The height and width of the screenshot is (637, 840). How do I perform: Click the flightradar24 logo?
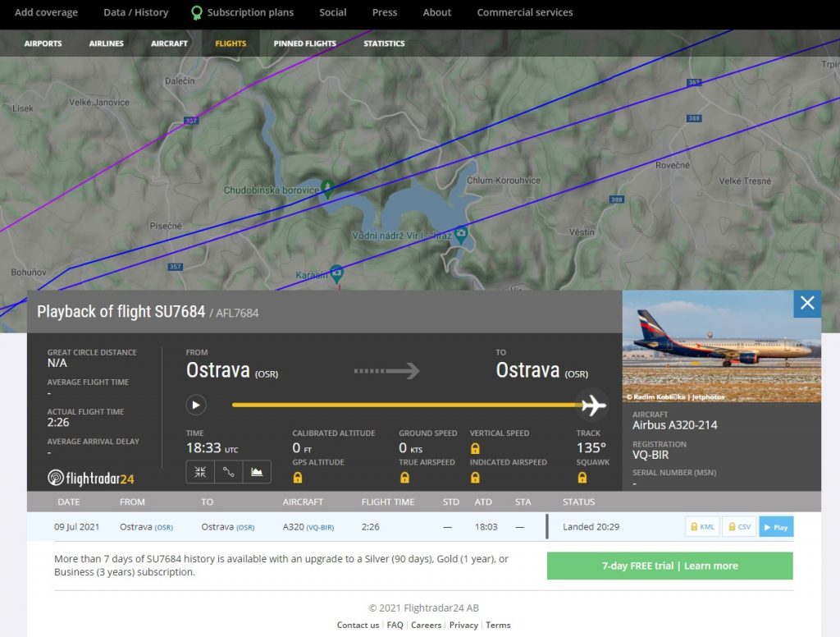[x=90, y=478]
